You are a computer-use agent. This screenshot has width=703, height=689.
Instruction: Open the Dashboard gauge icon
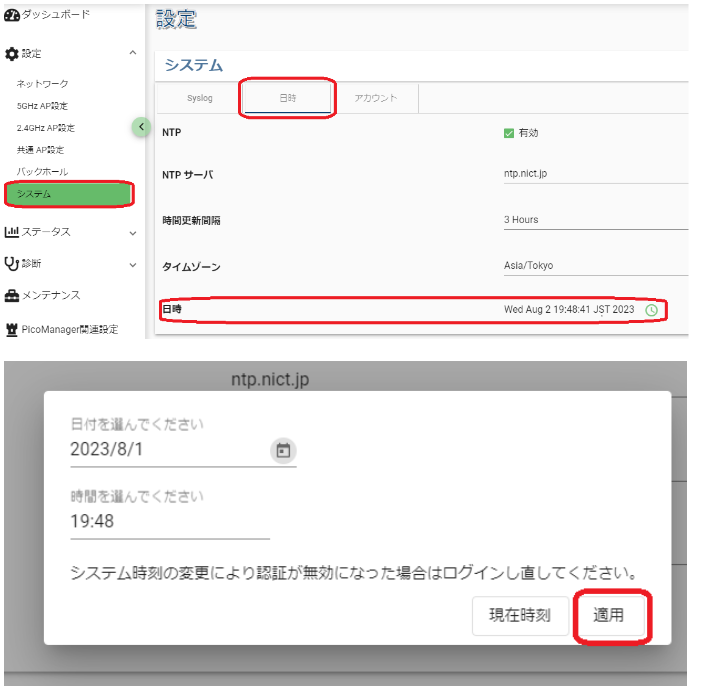(12, 15)
